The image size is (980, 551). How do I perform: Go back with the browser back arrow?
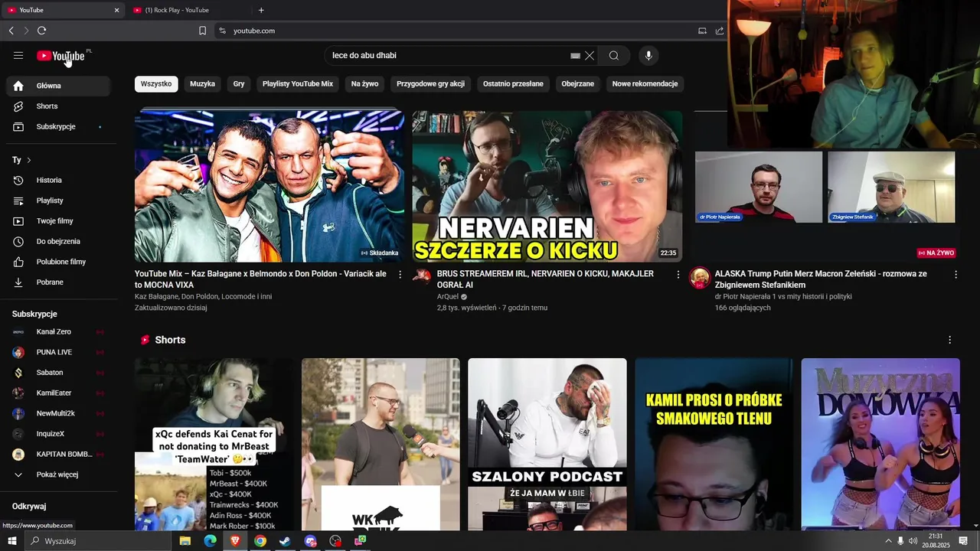tap(11, 31)
